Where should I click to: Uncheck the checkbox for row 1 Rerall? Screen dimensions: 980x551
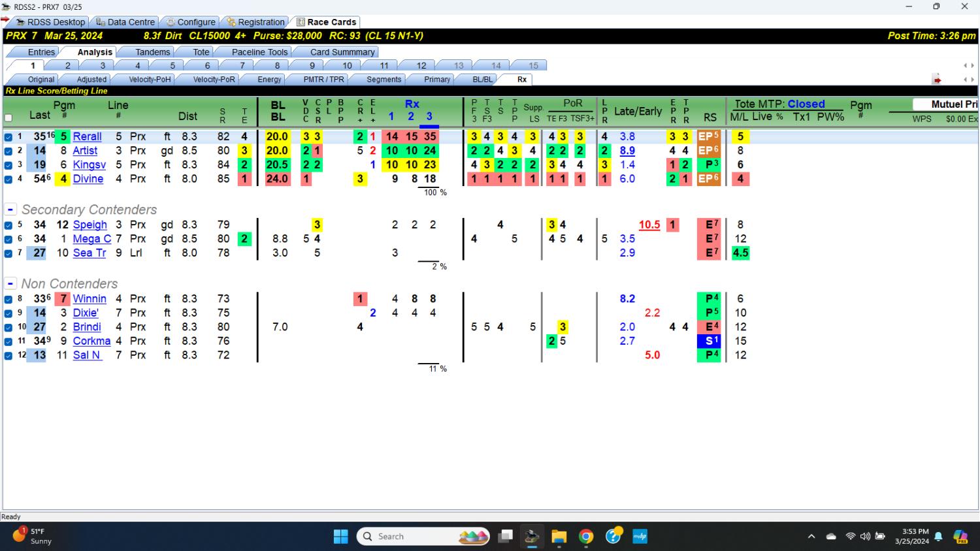(8, 137)
